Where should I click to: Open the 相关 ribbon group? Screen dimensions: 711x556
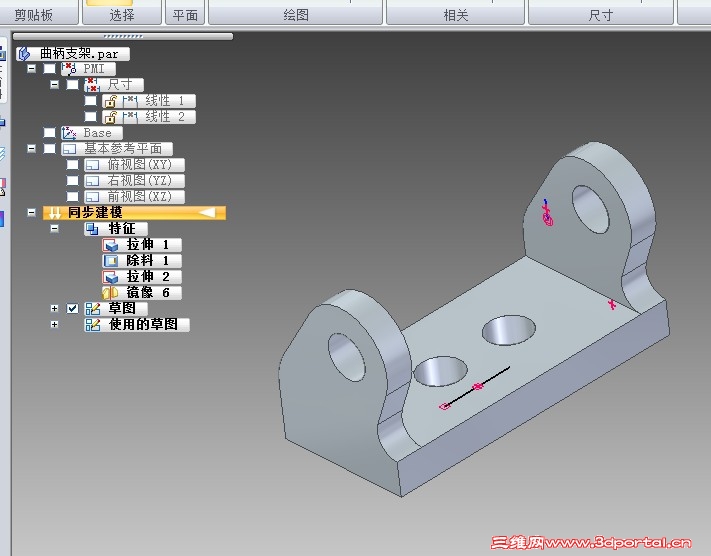pyautogui.click(x=455, y=15)
